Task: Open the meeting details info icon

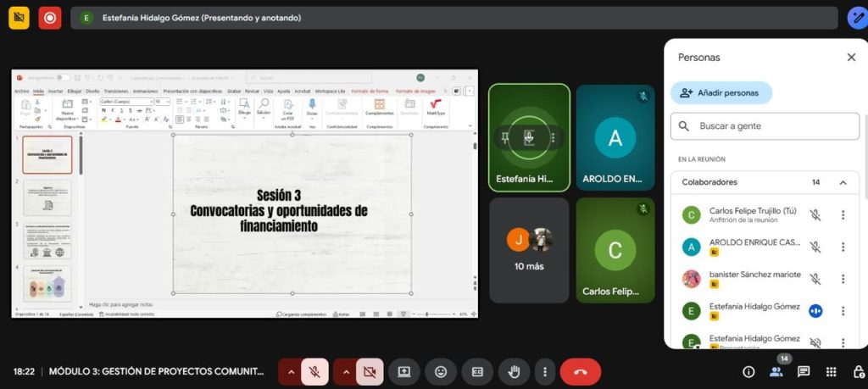Action: click(748, 371)
